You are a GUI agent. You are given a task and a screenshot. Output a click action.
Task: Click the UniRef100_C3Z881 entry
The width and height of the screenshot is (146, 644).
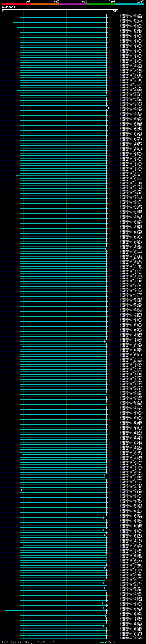click(x=131, y=70)
